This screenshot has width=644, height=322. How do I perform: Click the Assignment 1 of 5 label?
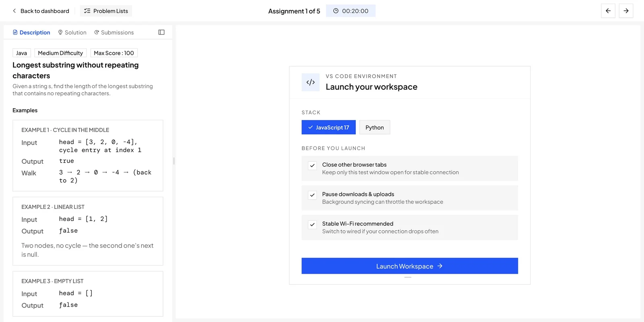coord(294,11)
